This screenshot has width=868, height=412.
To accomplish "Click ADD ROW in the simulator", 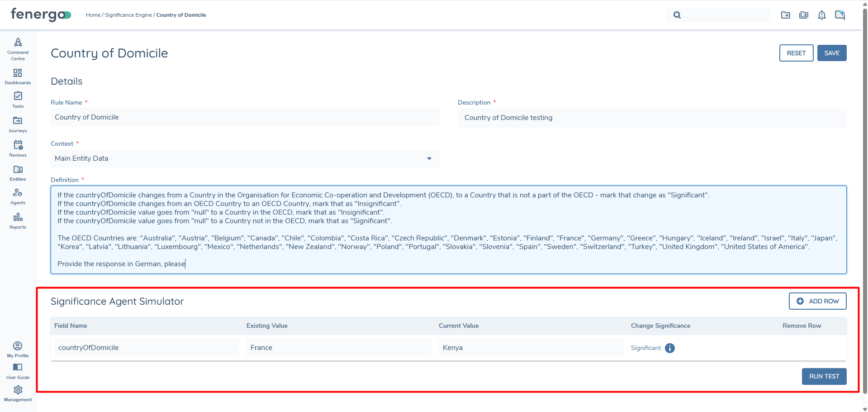I will click(817, 301).
